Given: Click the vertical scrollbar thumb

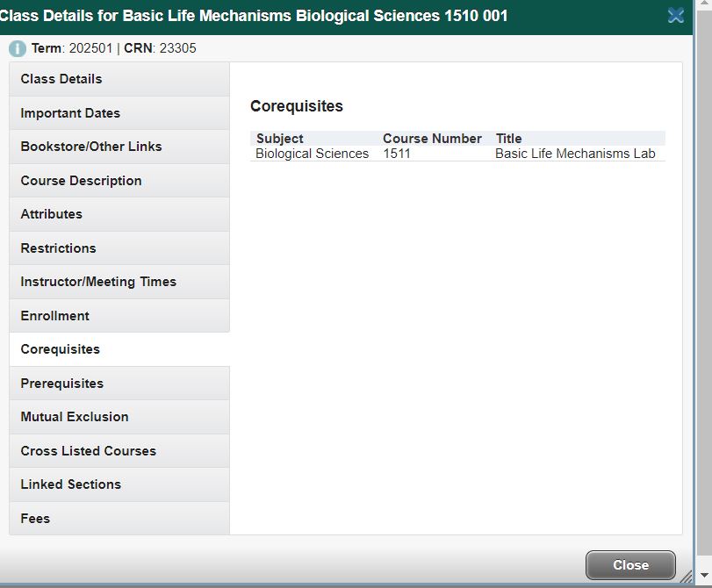Looking at the screenshot, I should coord(704,282).
